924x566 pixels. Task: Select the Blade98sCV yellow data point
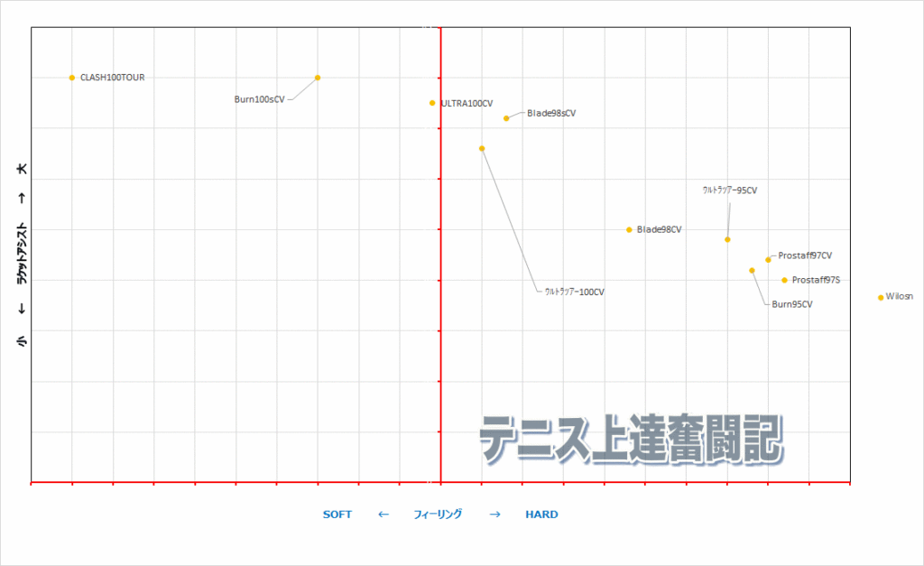point(506,118)
